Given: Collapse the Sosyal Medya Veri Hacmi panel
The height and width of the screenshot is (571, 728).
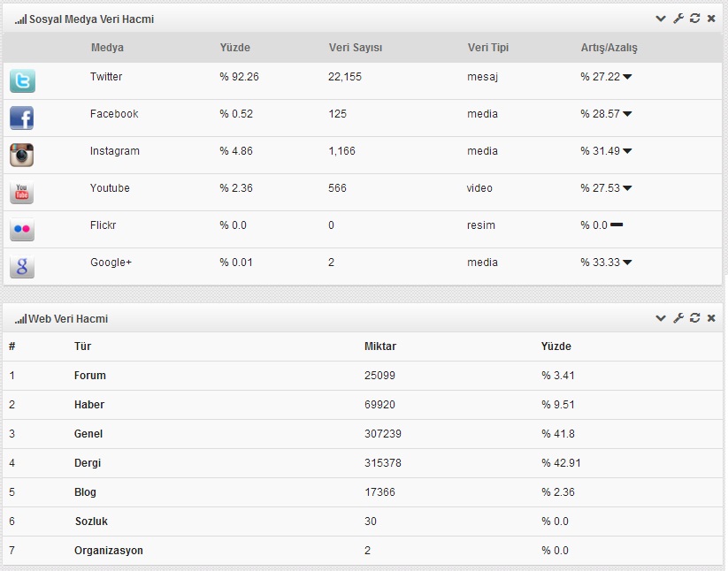Looking at the screenshot, I should click(x=661, y=19).
